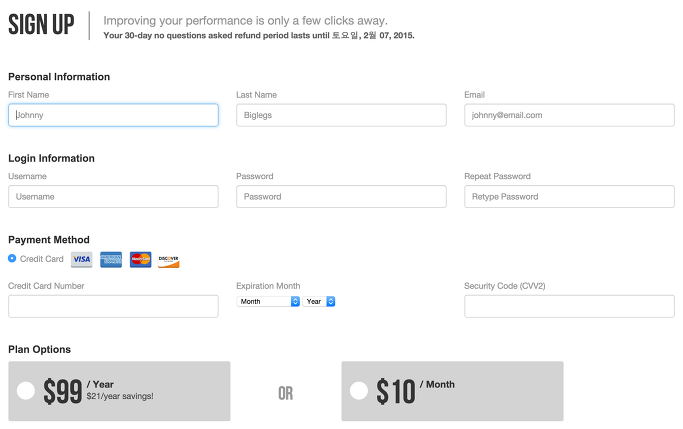This screenshot has height=429, width=683.
Task: Choose the $99 per year plan radio
Action: point(26,391)
